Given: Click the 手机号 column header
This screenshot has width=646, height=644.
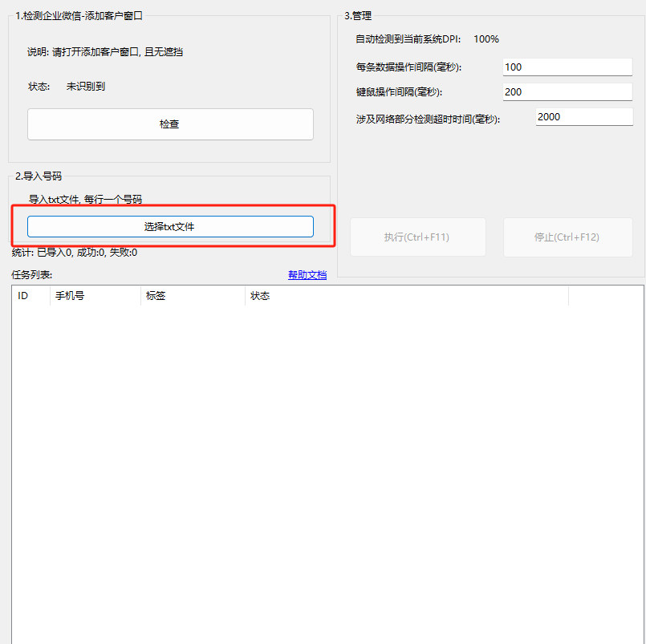Looking at the screenshot, I should click(95, 296).
